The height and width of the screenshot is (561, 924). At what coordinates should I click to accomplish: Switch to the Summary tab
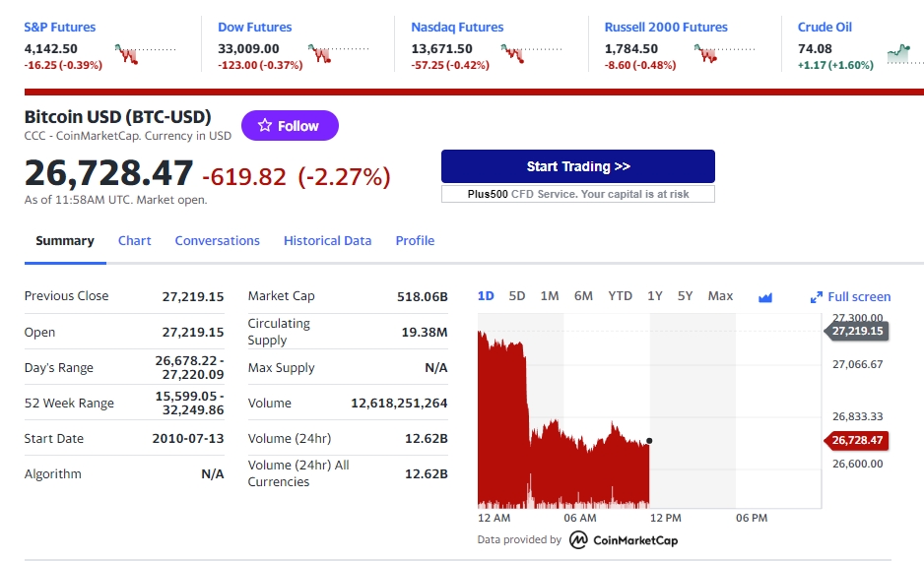pyautogui.click(x=65, y=241)
